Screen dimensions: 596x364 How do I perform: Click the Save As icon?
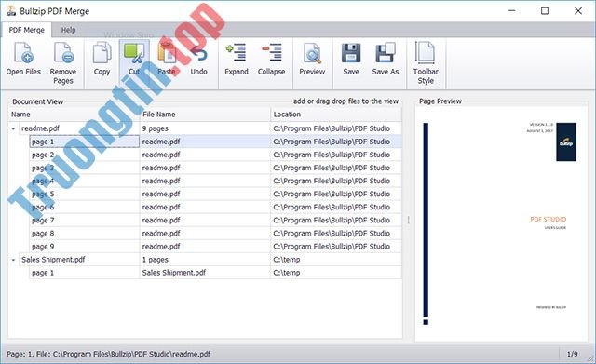tap(386, 53)
